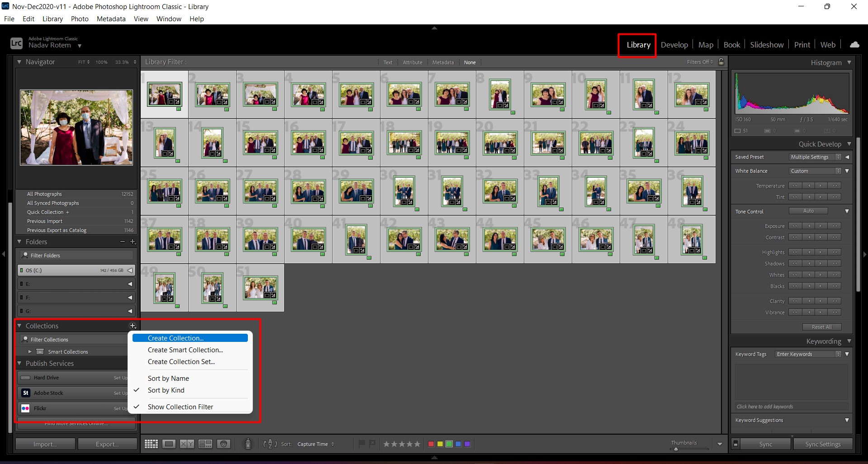Toggle the Metadata filter bar
Image resolution: width=868 pixels, height=464 pixels.
[x=443, y=62]
